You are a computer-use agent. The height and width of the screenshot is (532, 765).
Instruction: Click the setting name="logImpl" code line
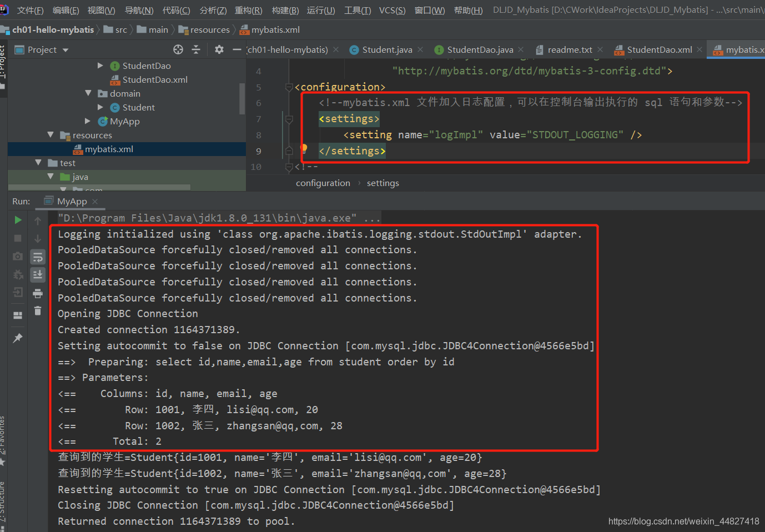pos(492,135)
